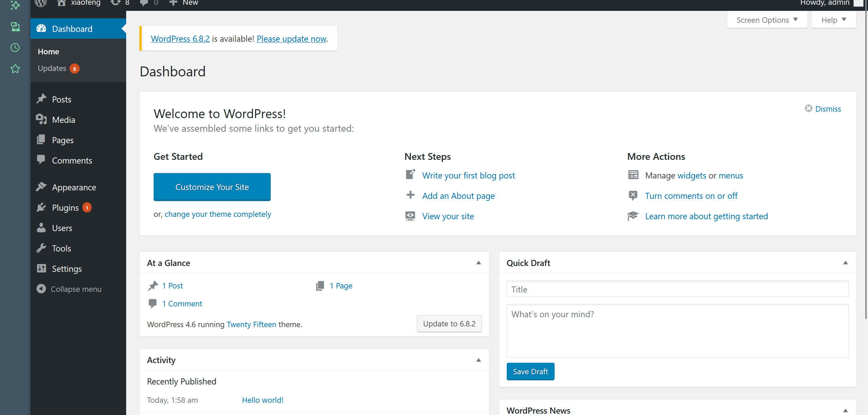The width and height of the screenshot is (868, 415).
Task: Click the Update to 6.8.2 button
Action: [449, 324]
